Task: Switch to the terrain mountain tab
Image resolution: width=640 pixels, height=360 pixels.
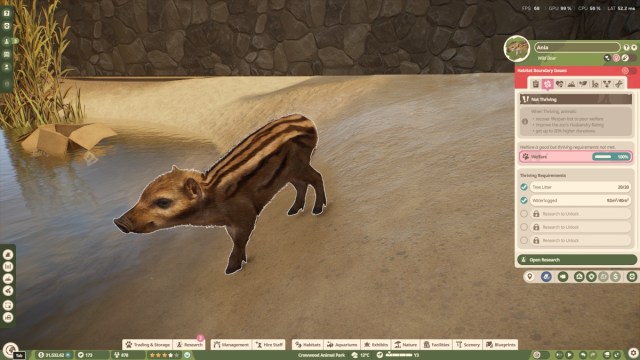Action: (571, 84)
